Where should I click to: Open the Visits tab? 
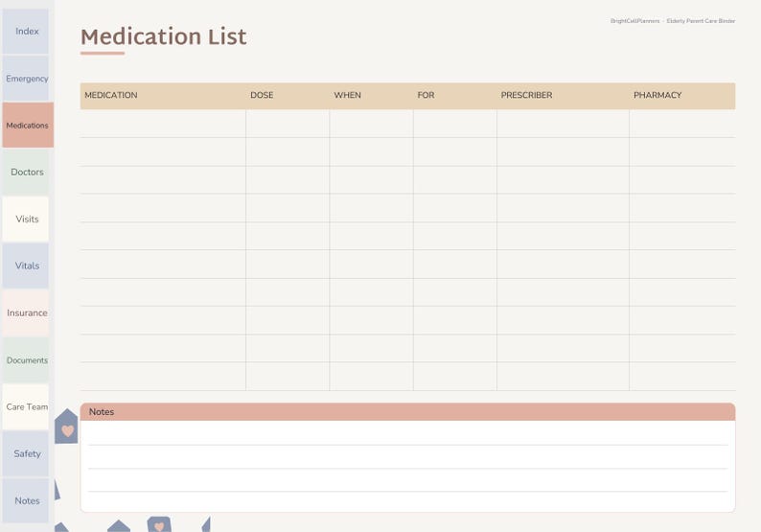point(26,219)
